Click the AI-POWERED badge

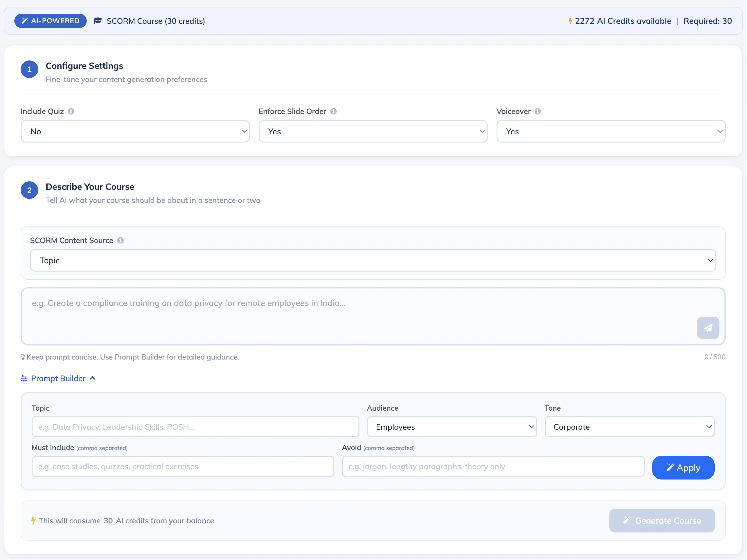50,21
